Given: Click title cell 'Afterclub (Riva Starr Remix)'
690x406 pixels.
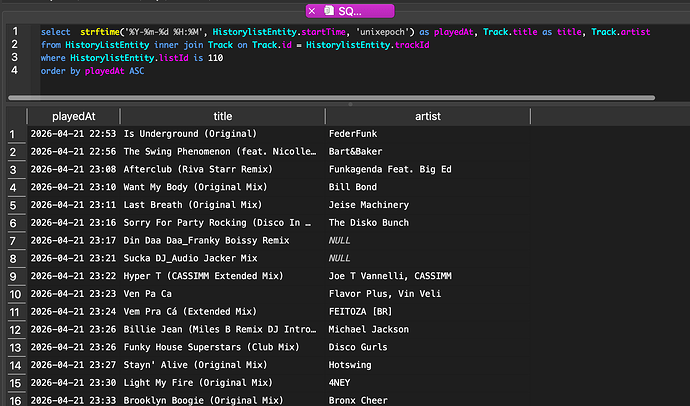Looking at the screenshot, I should (223, 169).
